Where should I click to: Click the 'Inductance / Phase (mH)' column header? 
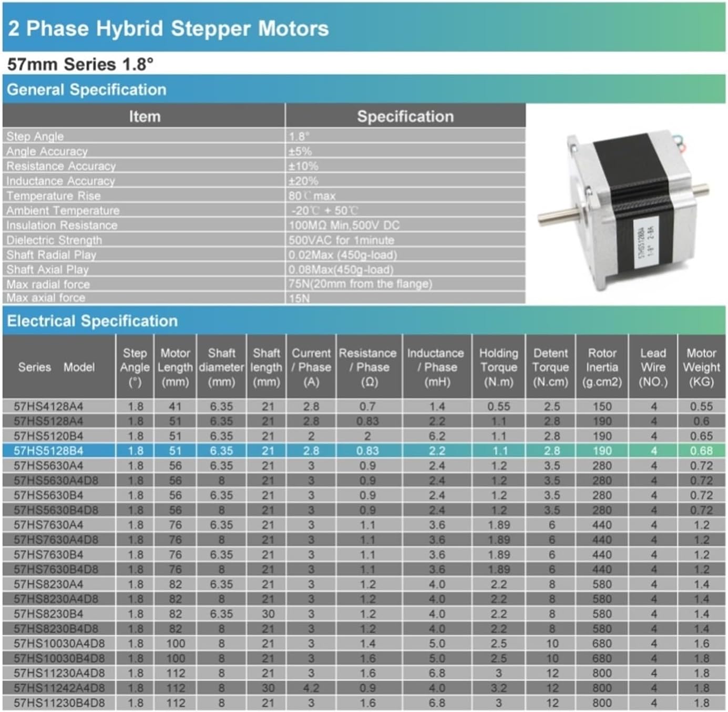(x=436, y=367)
